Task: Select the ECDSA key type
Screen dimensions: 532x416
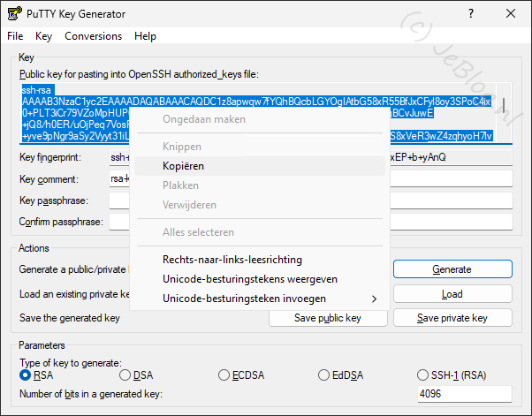Action: [x=224, y=375]
